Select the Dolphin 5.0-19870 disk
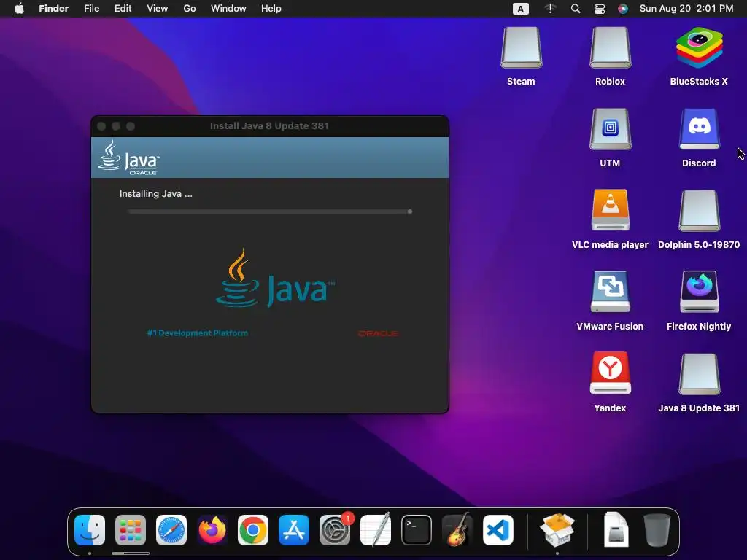The height and width of the screenshot is (560, 747). [x=699, y=211]
